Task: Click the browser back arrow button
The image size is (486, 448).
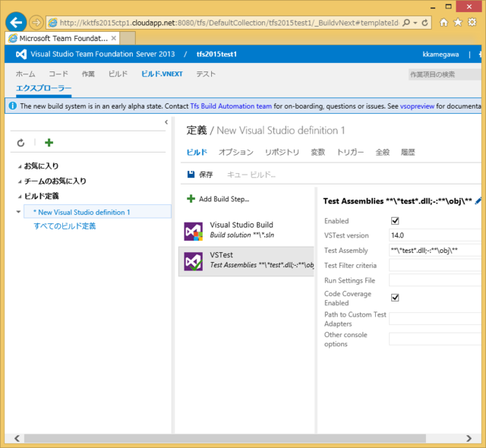Action: point(16,22)
